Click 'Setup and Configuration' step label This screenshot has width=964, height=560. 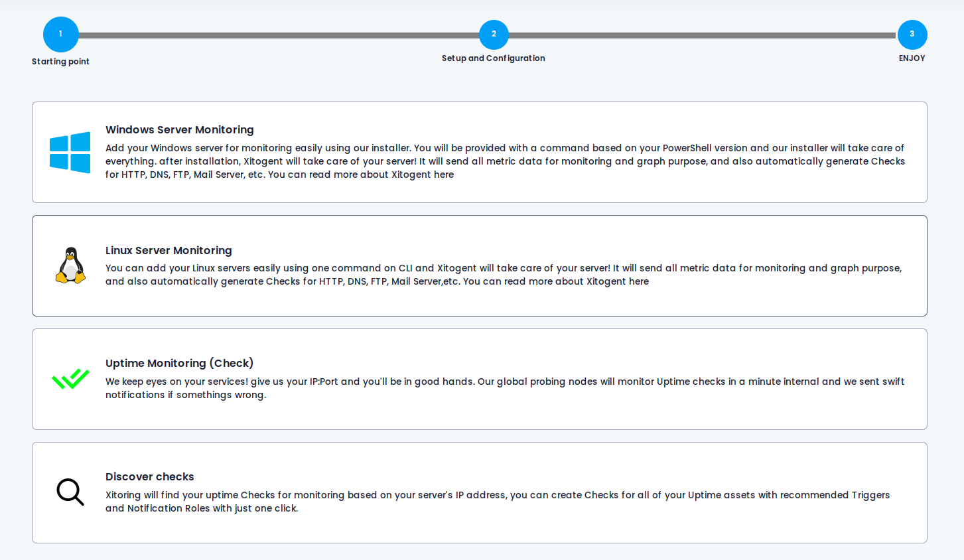[494, 58]
